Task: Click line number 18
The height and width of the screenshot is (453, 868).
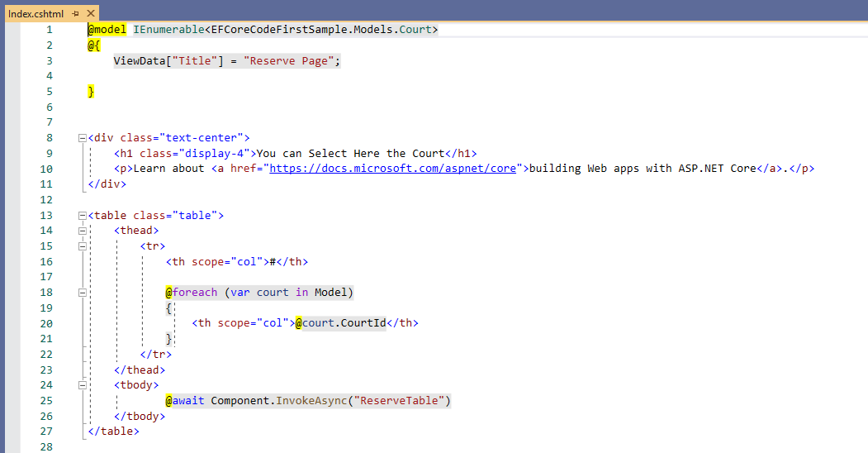Action: (x=46, y=293)
